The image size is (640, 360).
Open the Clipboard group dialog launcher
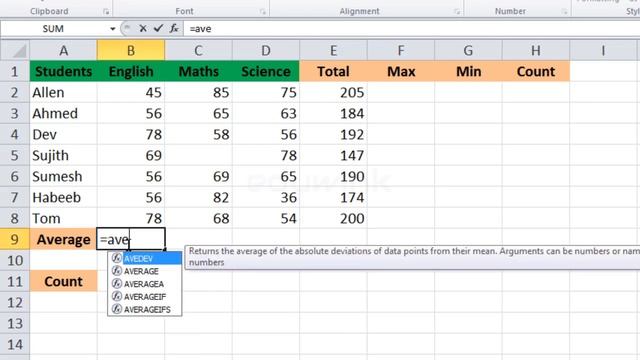[106, 12]
